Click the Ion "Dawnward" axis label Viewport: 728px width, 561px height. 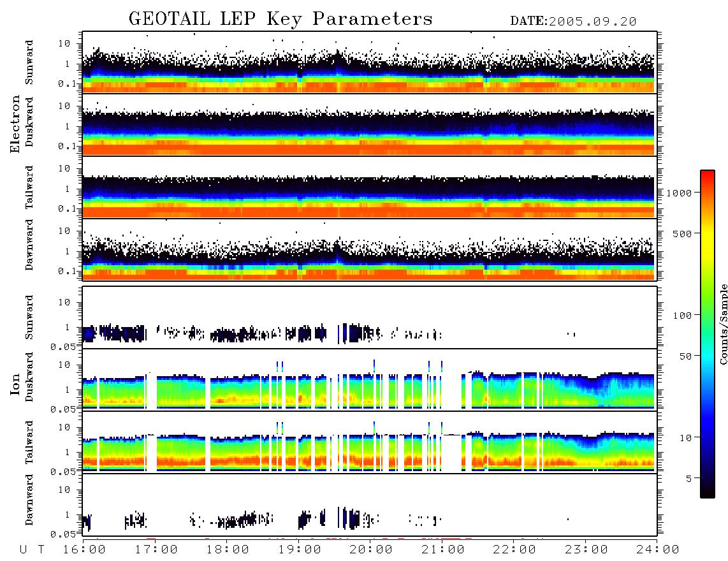pos(29,500)
